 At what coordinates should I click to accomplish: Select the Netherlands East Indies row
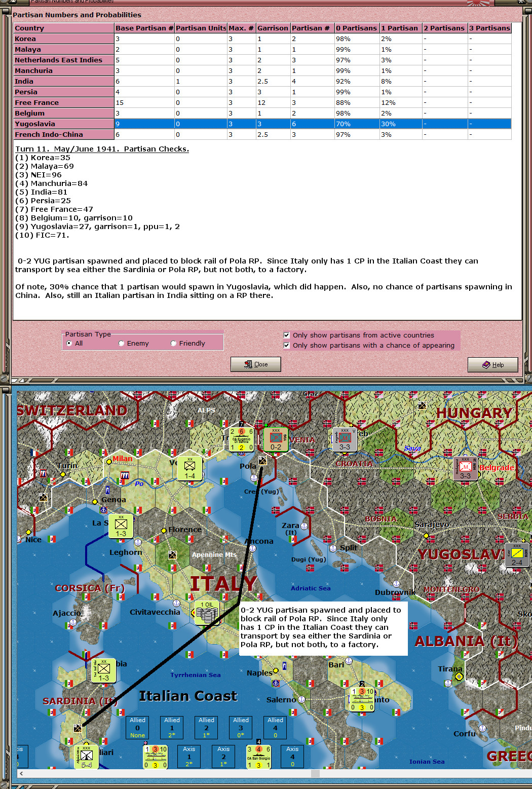pos(262,60)
